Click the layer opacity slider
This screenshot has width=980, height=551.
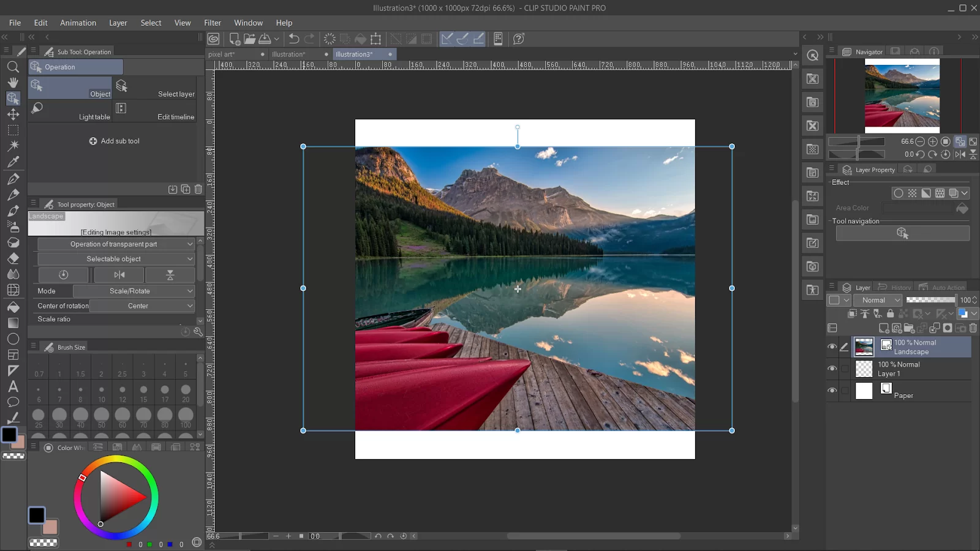pos(930,300)
